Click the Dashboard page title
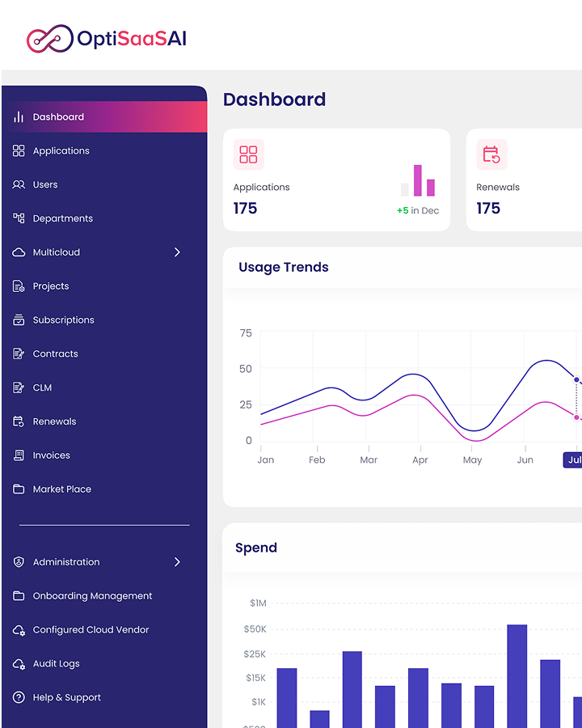Screen dimensions: 582x728 pos(274,99)
